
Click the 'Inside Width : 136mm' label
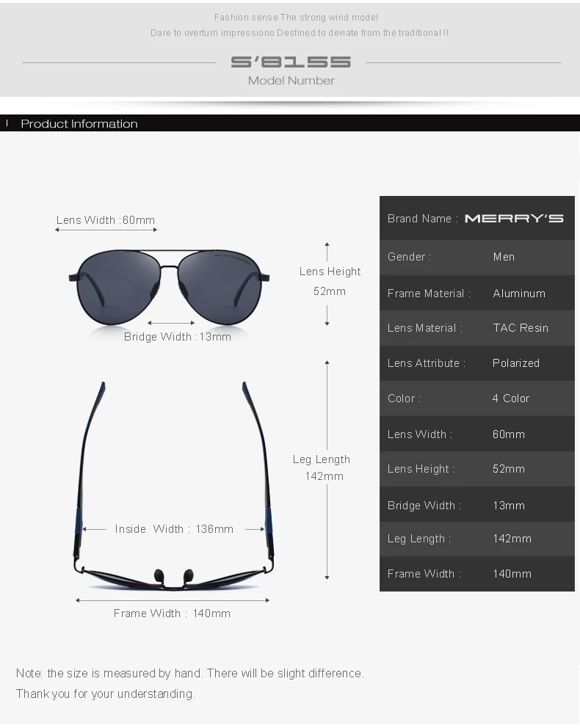tap(174, 529)
